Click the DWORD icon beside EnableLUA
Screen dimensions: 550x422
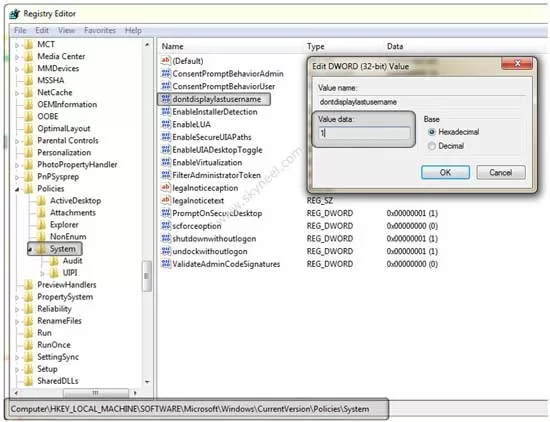coord(166,124)
